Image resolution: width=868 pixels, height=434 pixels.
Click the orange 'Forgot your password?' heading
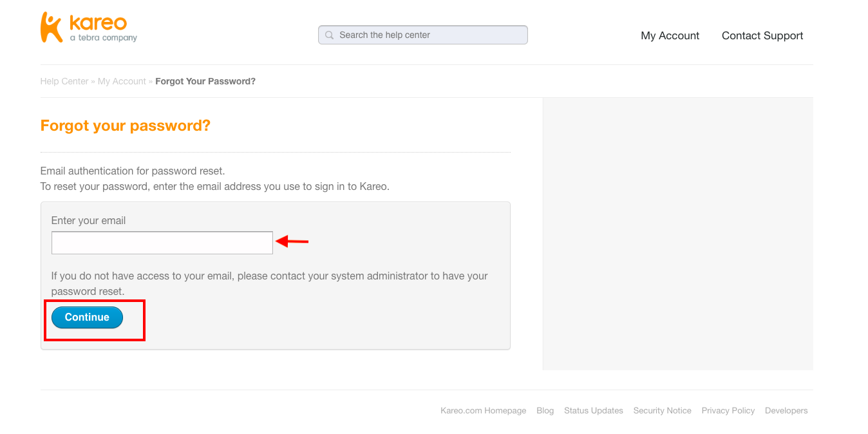(126, 126)
